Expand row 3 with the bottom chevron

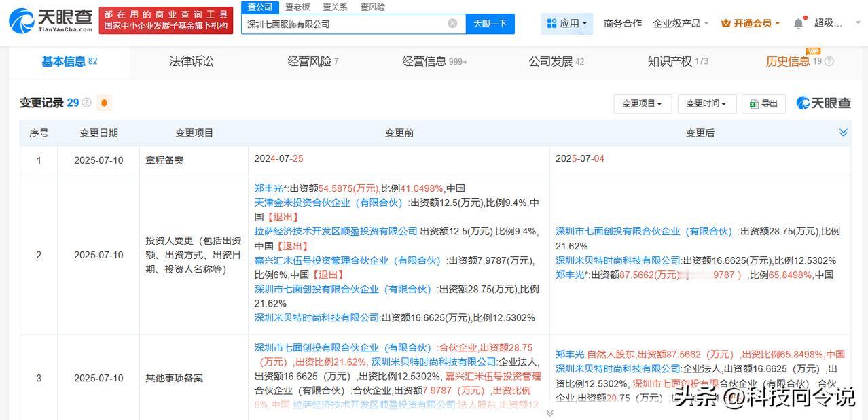tap(549, 413)
